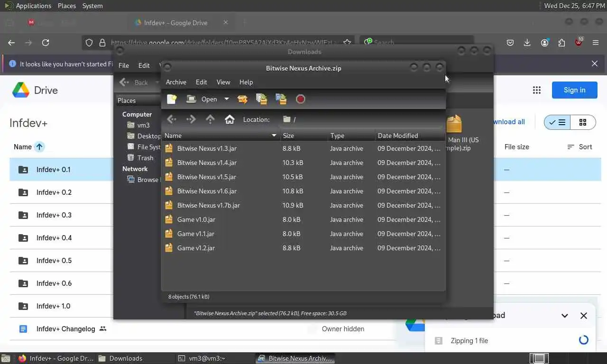Sort archive list by the Size column
The width and height of the screenshot is (607, 364).
pos(303,136)
